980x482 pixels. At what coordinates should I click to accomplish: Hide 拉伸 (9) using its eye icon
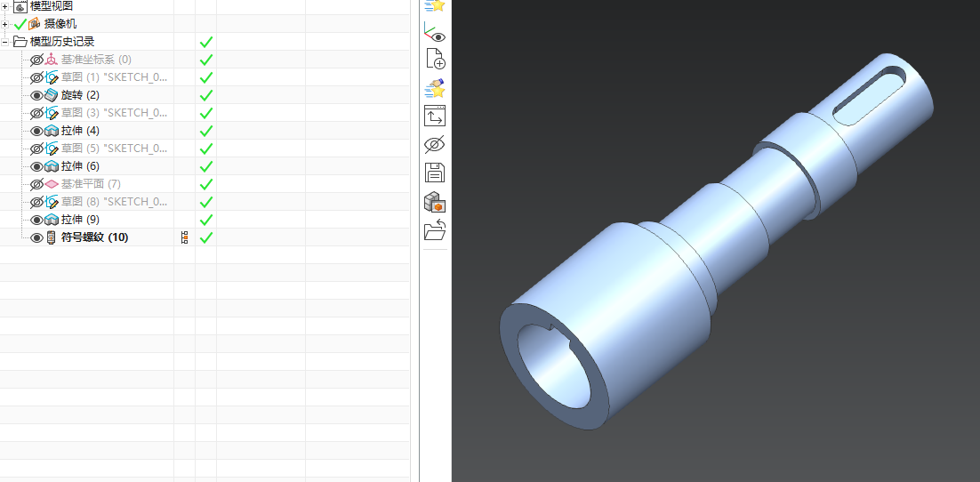pos(36,220)
